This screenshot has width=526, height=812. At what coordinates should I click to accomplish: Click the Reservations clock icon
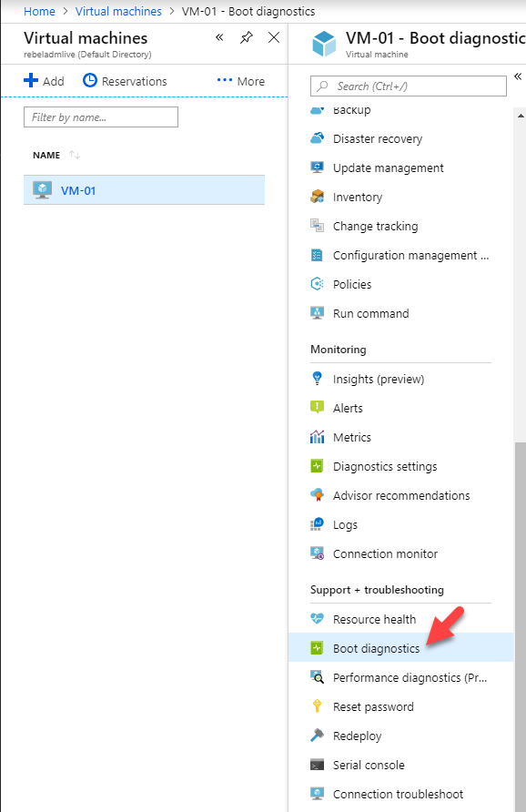pos(90,80)
